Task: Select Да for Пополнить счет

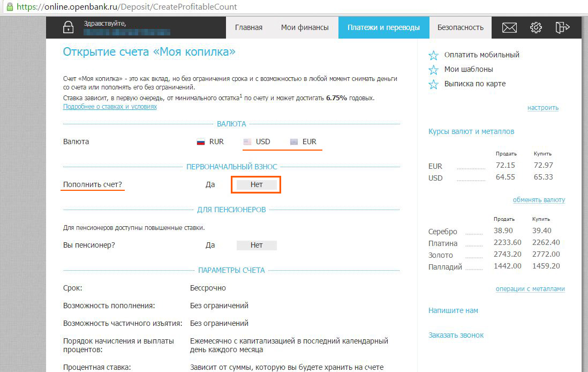Action: pyautogui.click(x=210, y=184)
